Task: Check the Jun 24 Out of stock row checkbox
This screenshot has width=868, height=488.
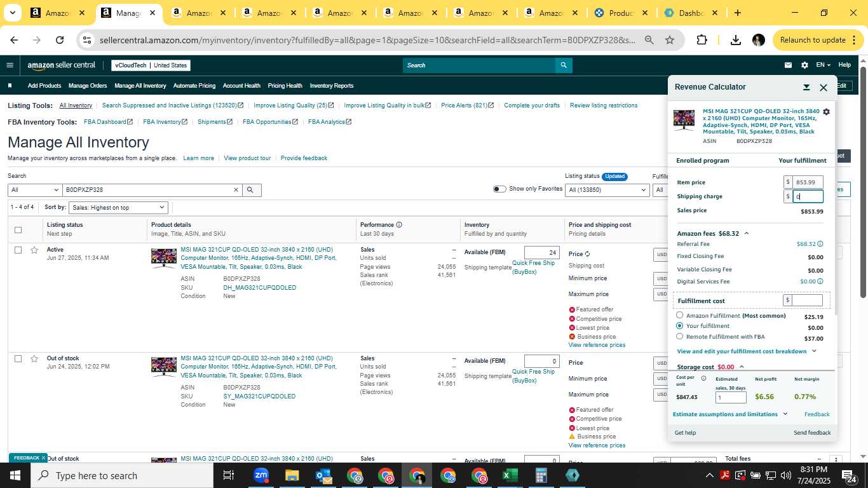Action: pyautogui.click(x=18, y=358)
